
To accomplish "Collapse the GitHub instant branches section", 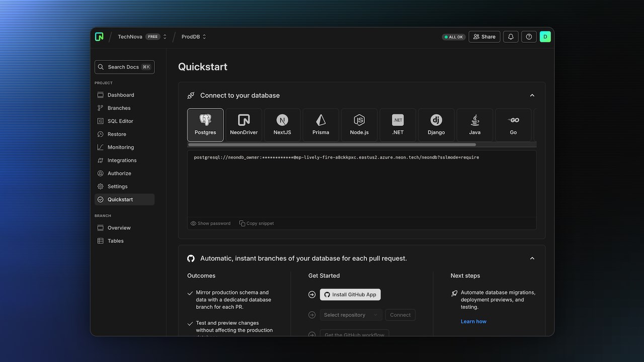I will tap(532, 258).
